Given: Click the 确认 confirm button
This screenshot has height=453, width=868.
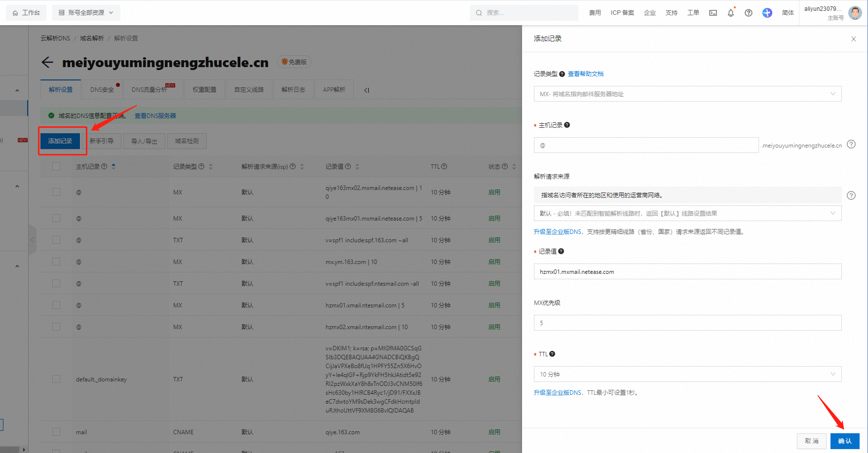Looking at the screenshot, I should pos(844,441).
